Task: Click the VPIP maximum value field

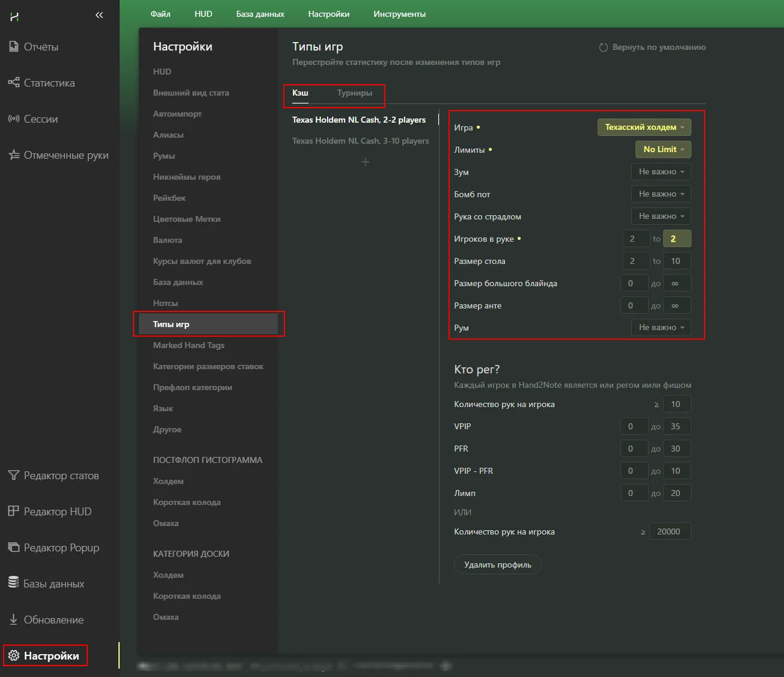Action: 676,426
